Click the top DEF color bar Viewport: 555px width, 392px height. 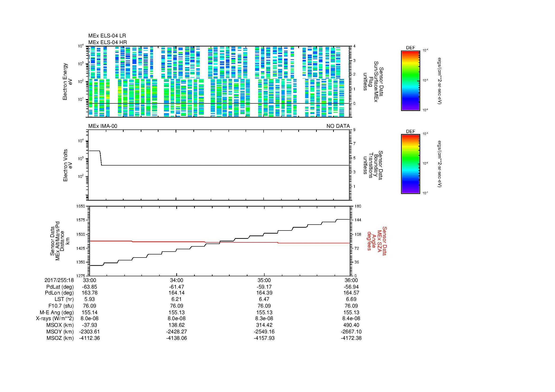point(410,80)
